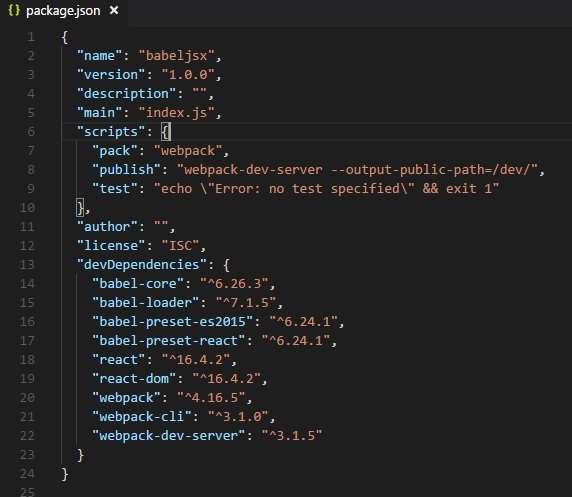Click the "^3.1.0" version value
Viewport: 572px width, 497px height.
[238, 416]
